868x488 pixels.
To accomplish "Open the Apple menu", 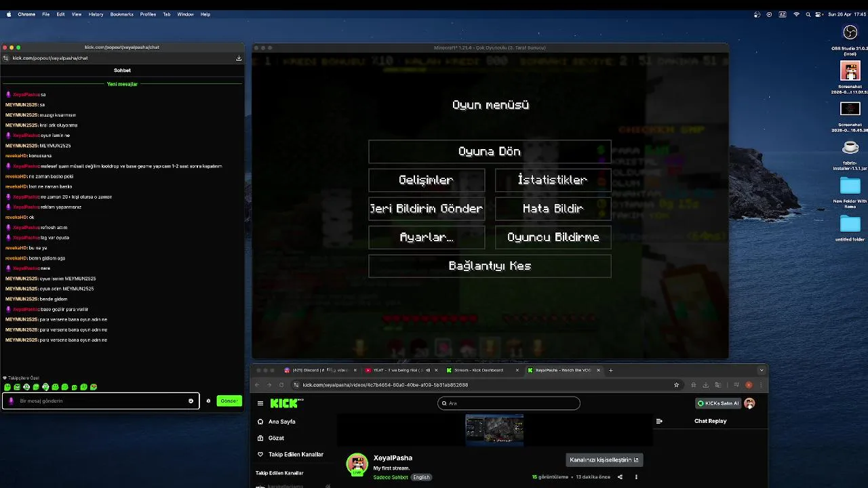I will pos(9,14).
